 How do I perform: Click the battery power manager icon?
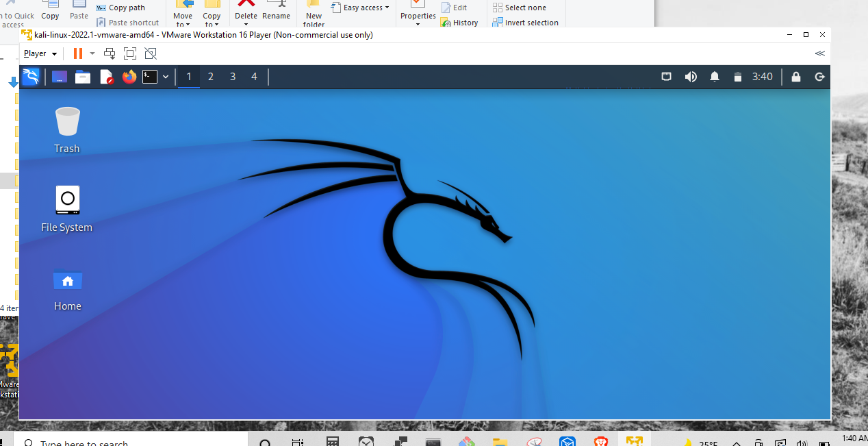737,77
